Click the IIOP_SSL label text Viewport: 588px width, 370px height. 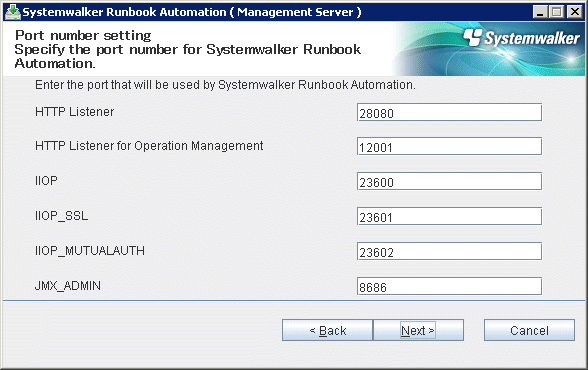[62, 216]
